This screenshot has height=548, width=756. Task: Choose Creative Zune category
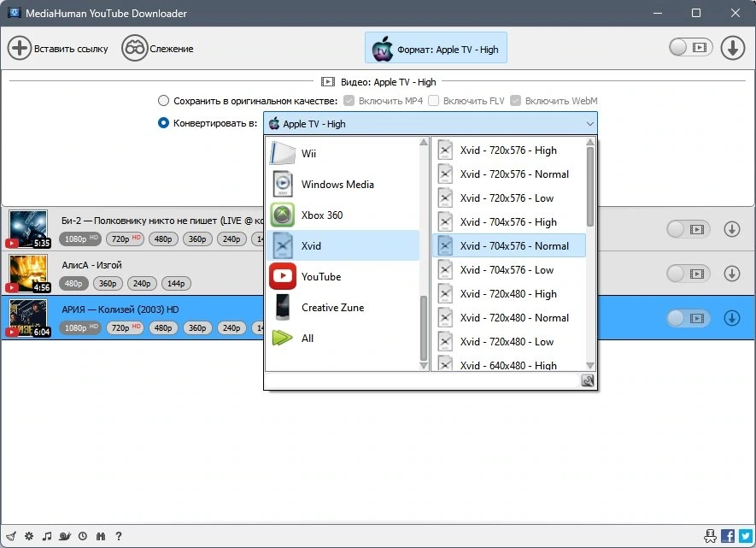tap(343, 307)
